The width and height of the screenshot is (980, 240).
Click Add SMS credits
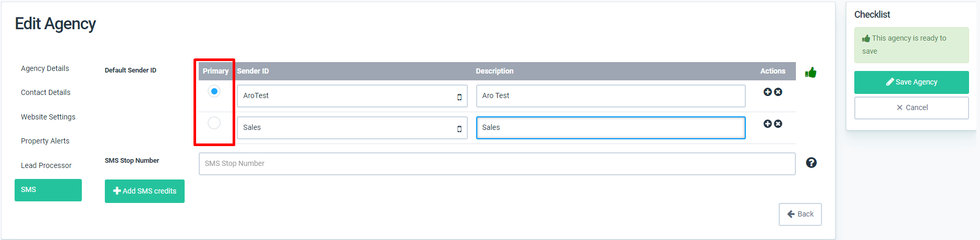[x=144, y=191]
